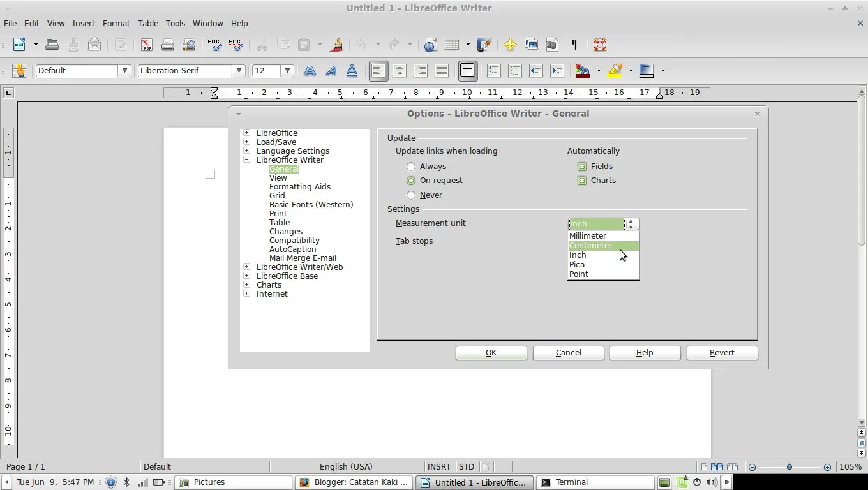Open a file with the Open icon

click(x=52, y=45)
